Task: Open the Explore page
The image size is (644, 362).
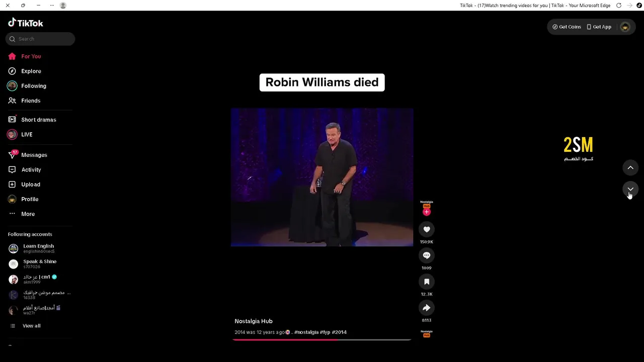Action: coord(31,71)
